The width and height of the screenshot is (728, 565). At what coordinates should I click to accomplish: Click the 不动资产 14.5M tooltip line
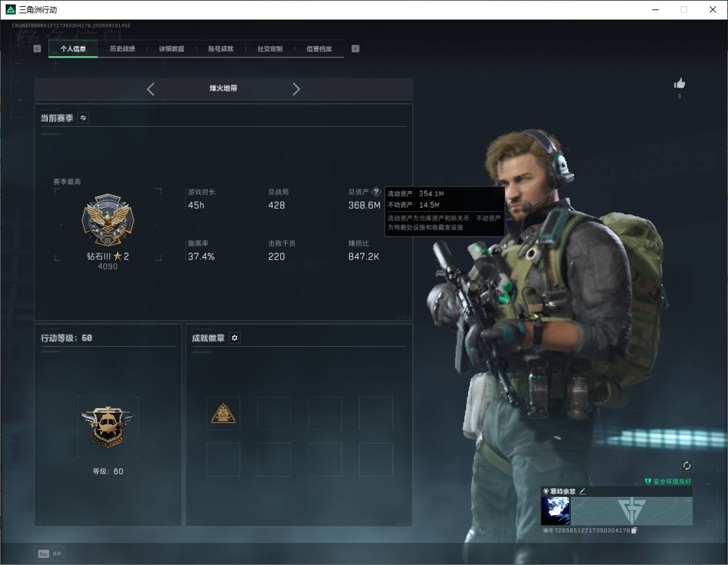(414, 205)
